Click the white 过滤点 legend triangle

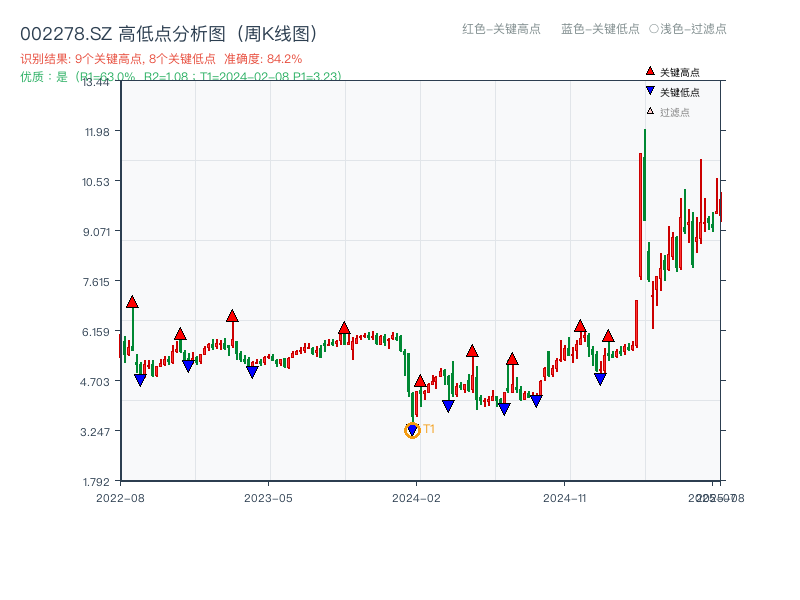click(x=650, y=111)
